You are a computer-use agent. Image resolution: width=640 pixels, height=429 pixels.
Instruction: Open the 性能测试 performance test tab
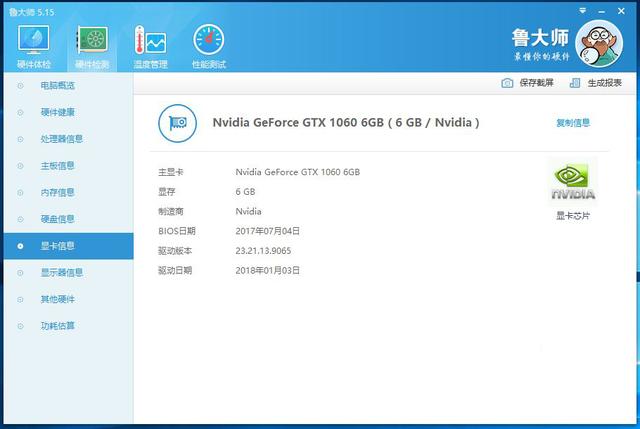point(209,47)
